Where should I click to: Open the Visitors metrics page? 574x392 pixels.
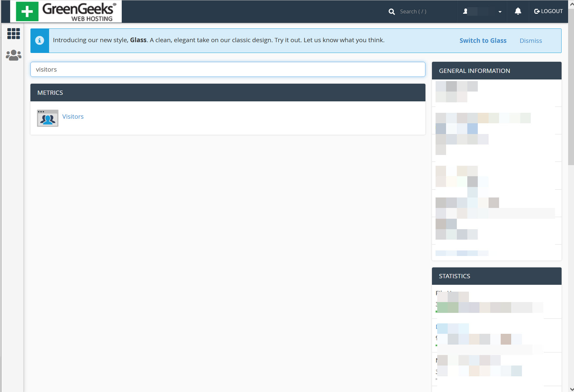73,116
